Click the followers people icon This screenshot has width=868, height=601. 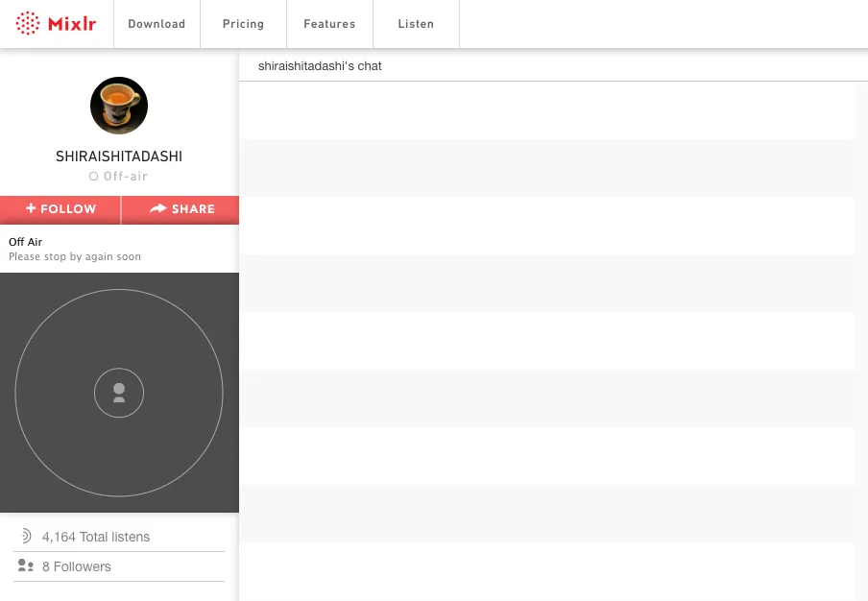(26, 566)
